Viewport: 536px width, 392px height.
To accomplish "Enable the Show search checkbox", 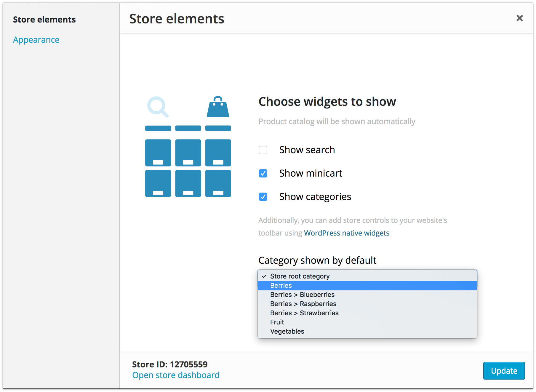I will 263,150.
